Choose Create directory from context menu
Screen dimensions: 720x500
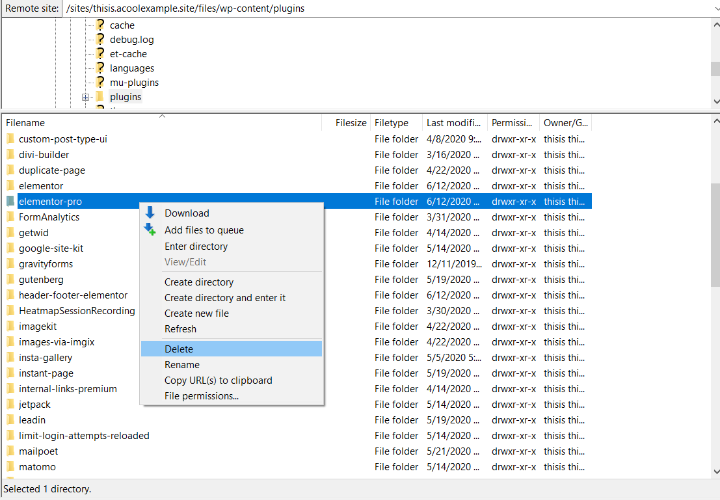click(199, 282)
